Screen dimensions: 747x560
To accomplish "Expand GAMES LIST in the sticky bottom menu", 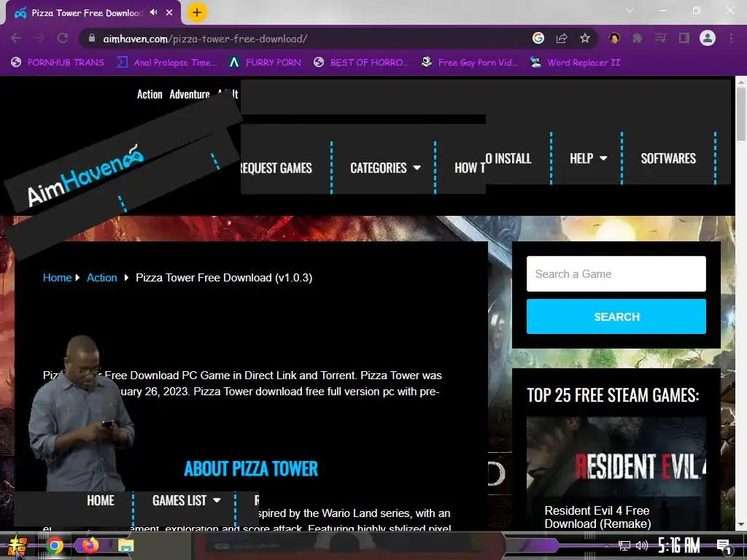I will [x=186, y=500].
